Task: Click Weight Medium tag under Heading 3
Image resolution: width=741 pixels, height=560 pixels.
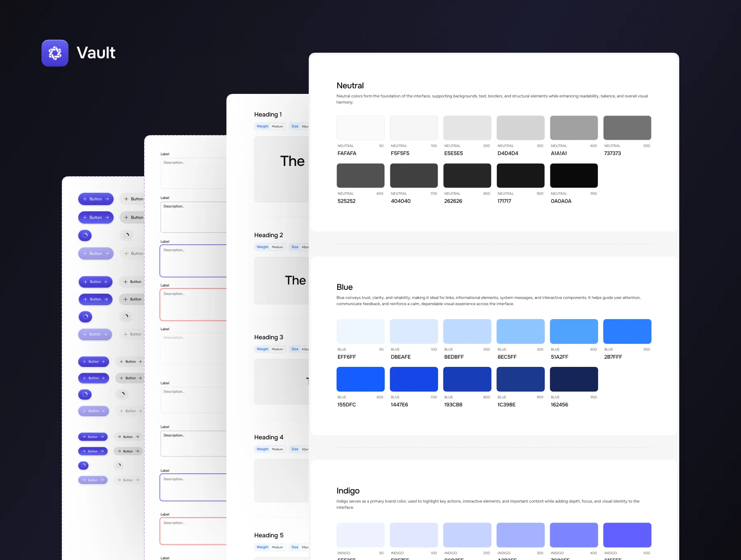Action: coord(270,349)
